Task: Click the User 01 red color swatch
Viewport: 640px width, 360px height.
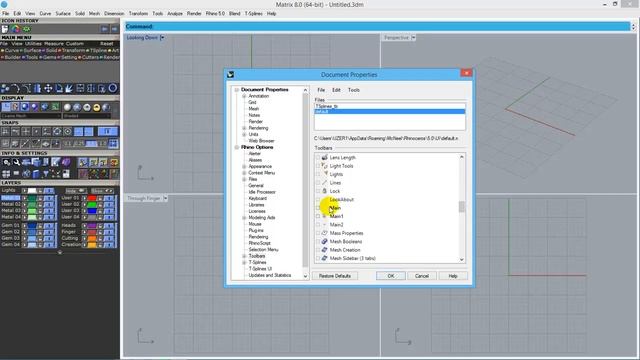Action: [92, 198]
